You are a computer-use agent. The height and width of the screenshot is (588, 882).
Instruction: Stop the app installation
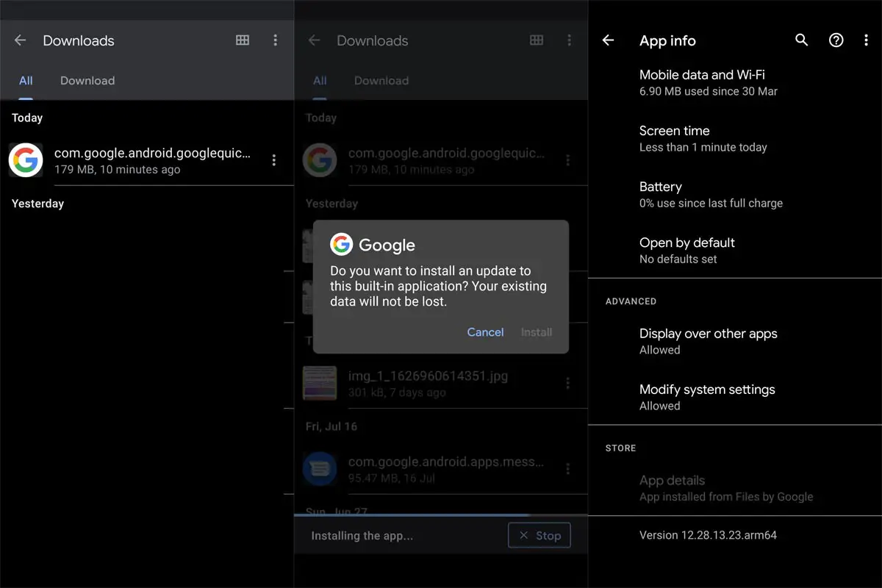[539, 536]
